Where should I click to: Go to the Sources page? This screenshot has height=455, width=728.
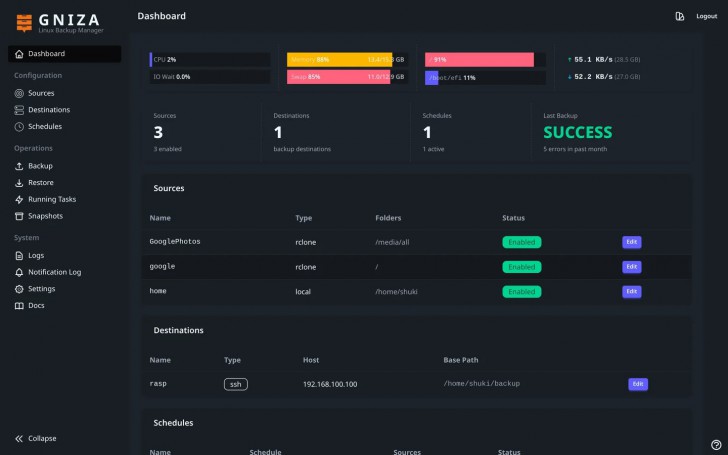(x=65, y=93)
